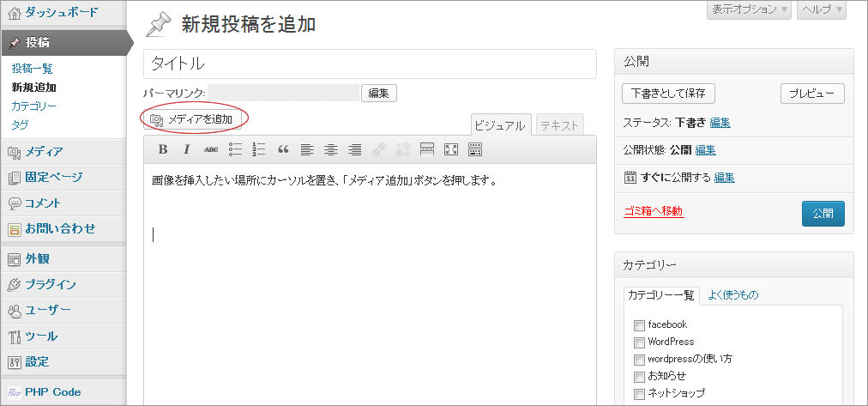Viewport: 868px width, 406px height.
Task: Open the 投稿 menu section
Action: 63,43
